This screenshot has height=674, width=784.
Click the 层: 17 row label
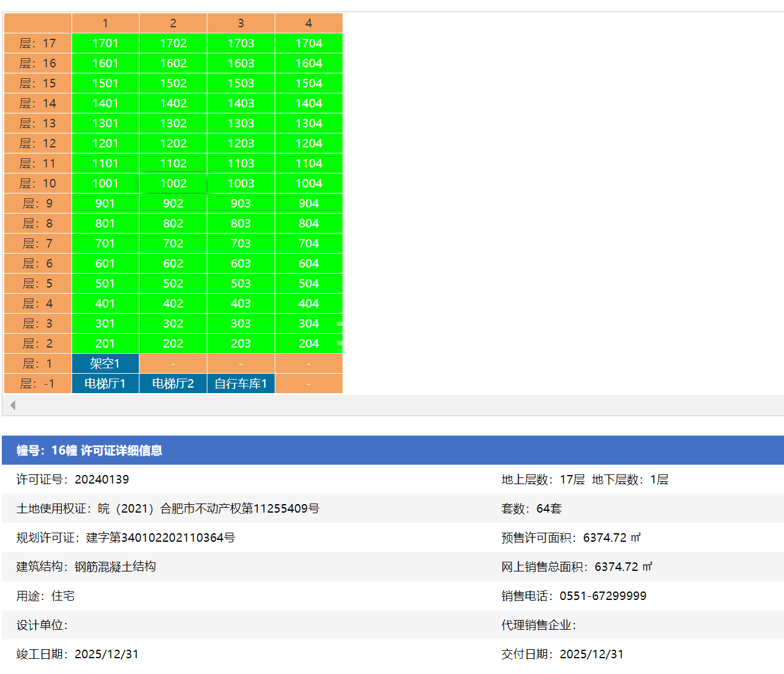coord(38,43)
